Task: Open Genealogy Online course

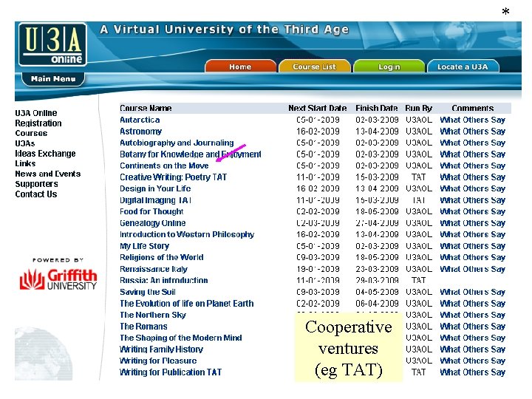Action: click(x=153, y=223)
